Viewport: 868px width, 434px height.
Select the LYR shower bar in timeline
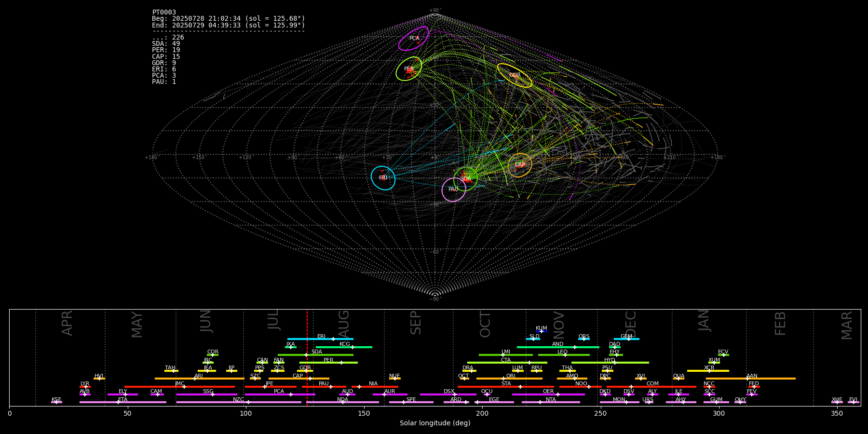(85, 387)
